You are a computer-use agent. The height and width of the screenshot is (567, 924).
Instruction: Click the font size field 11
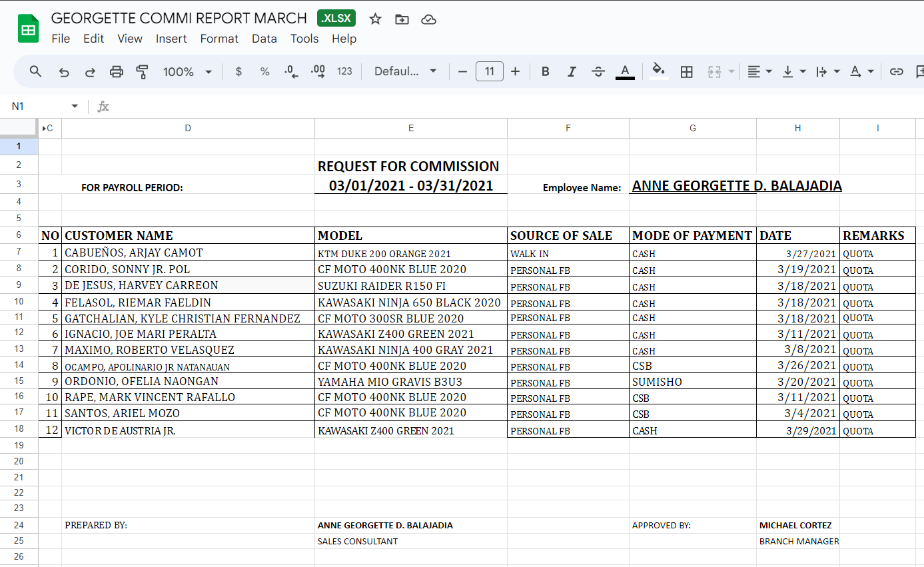(490, 71)
